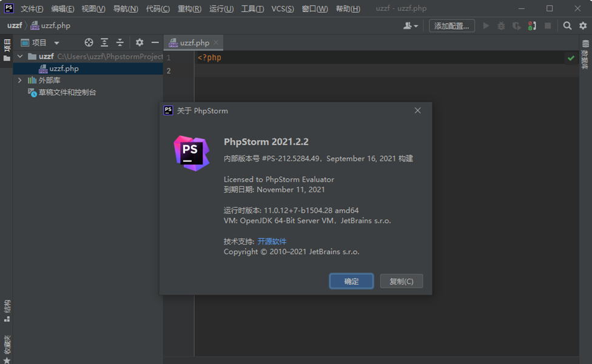Click the listen for PHP debug connections icon
Image resolution: width=592 pixels, height=364 pixels.
point(532,25)
